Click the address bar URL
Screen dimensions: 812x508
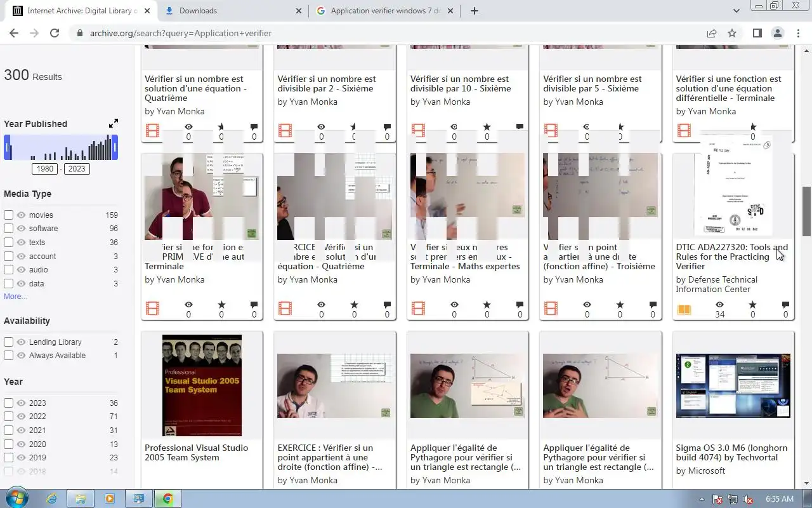pyautogui.click(x=181, y=33)
